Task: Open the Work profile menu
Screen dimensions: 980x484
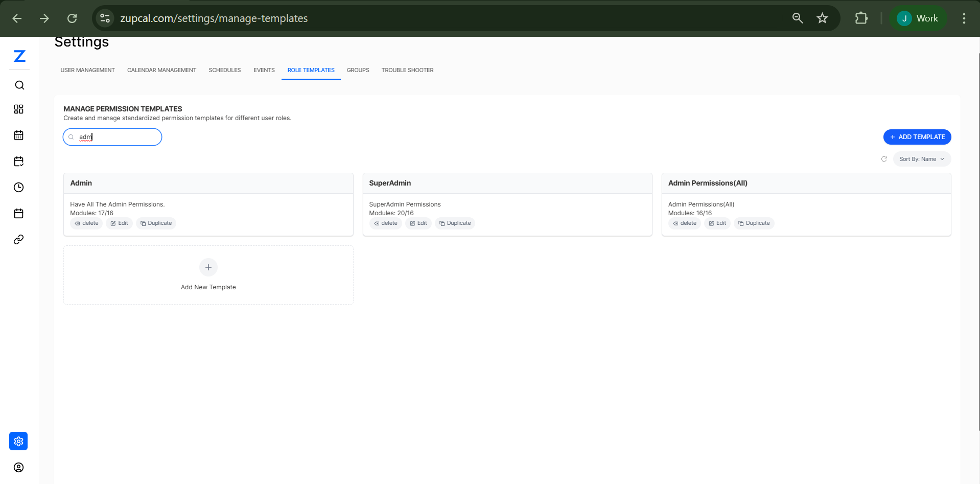Action: pos(918,18)
